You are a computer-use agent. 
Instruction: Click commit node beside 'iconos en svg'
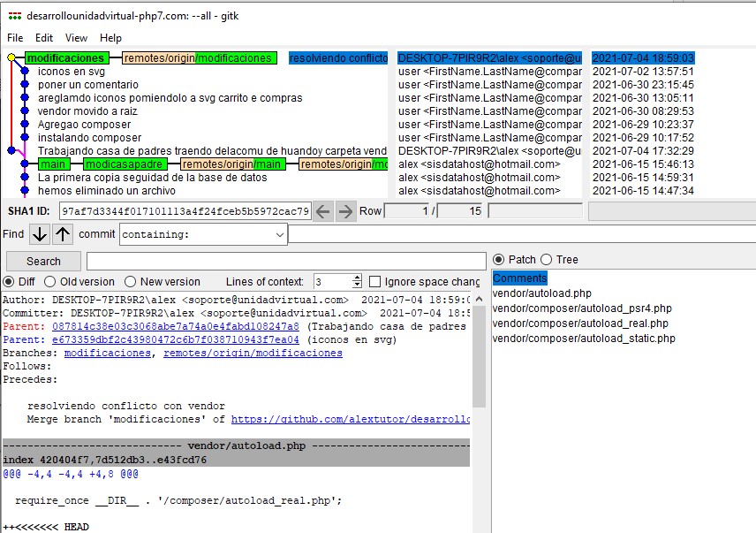[x=25, y=72]
